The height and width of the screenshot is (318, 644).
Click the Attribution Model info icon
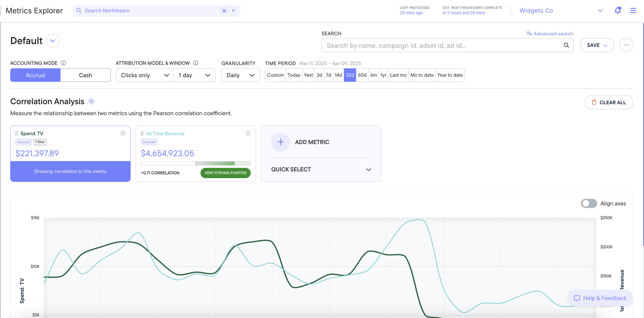[x=196, y=63]
